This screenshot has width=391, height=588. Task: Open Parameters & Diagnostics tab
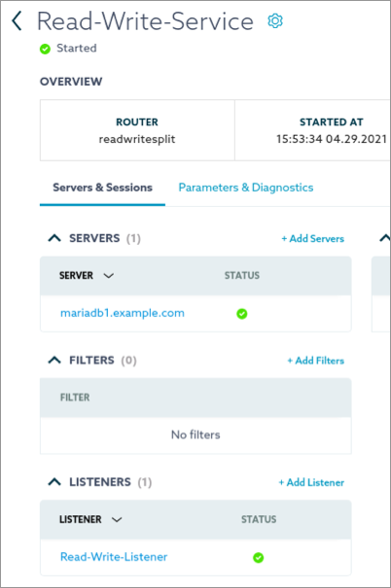click(246, 188)
